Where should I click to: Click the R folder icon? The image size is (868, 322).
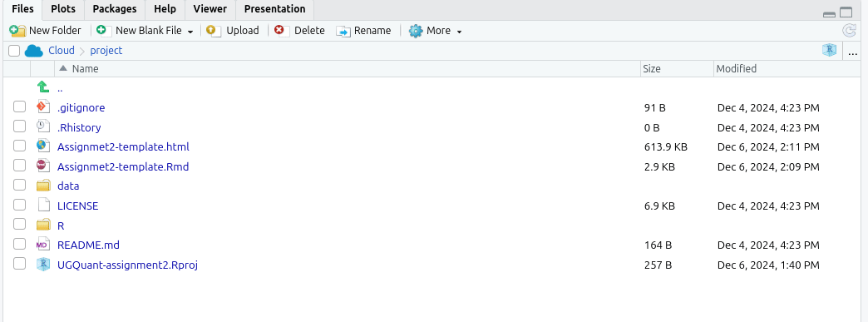(x=43, y=225)
